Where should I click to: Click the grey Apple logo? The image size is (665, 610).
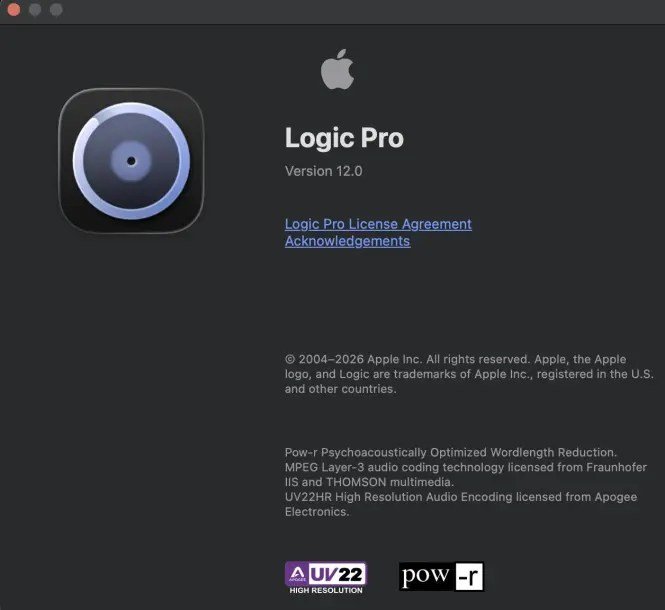337,69
